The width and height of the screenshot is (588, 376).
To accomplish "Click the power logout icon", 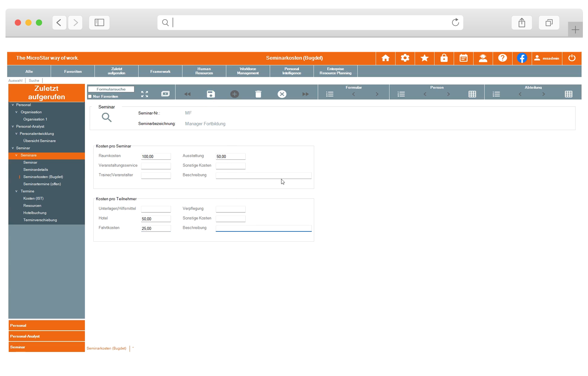I will [572, 58].
